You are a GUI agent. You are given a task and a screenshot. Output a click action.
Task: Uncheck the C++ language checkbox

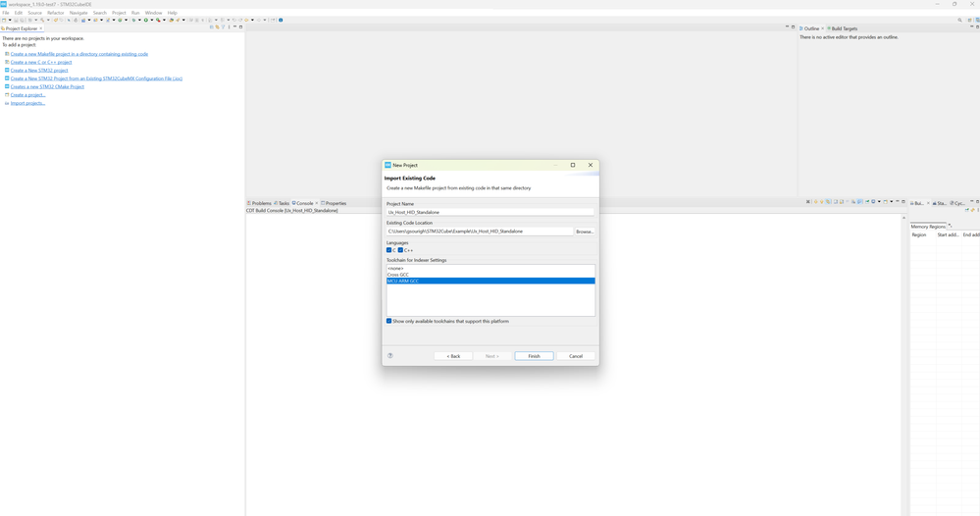400,250
